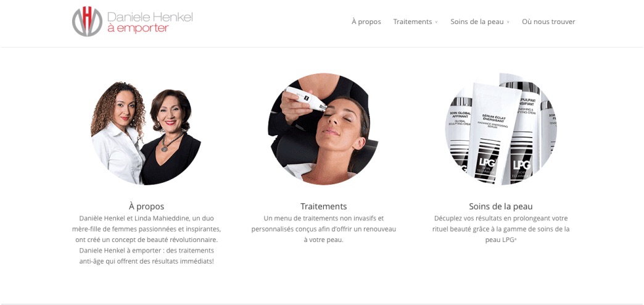Expand the chevron beside Soins de la peau

508,22
